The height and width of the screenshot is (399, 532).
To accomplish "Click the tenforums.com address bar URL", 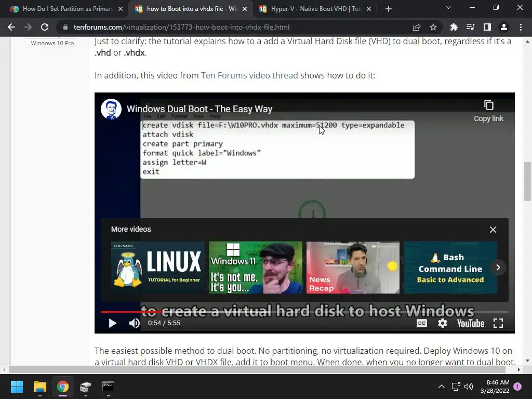I will [x=181, y=27].
